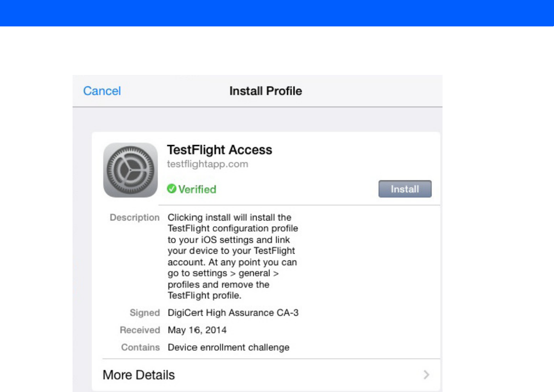Click the profile description paragraph text

pos(233,257)
